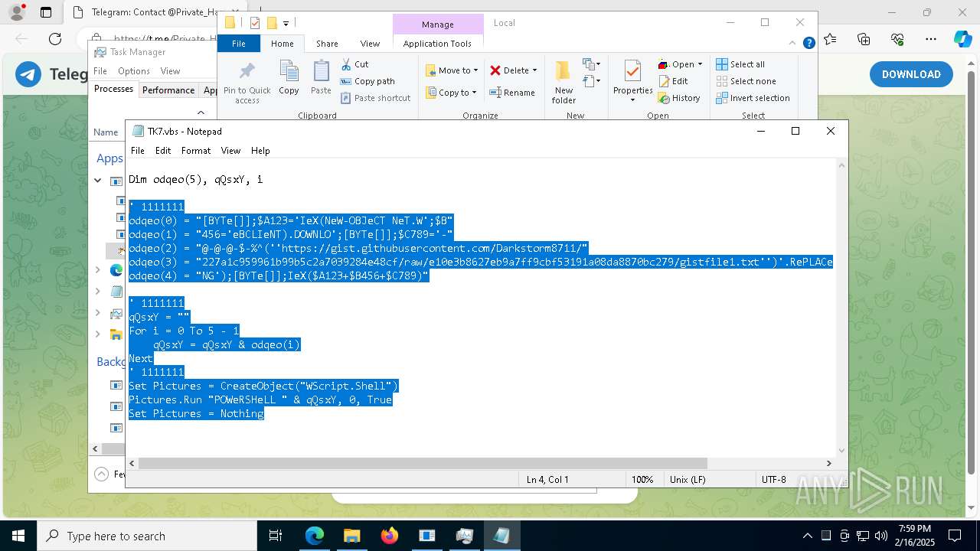Image resolution: width=980 pixels, height=551 pixels.
Task: Click the volume icon in system tray
Action: (x=881, y=536)
